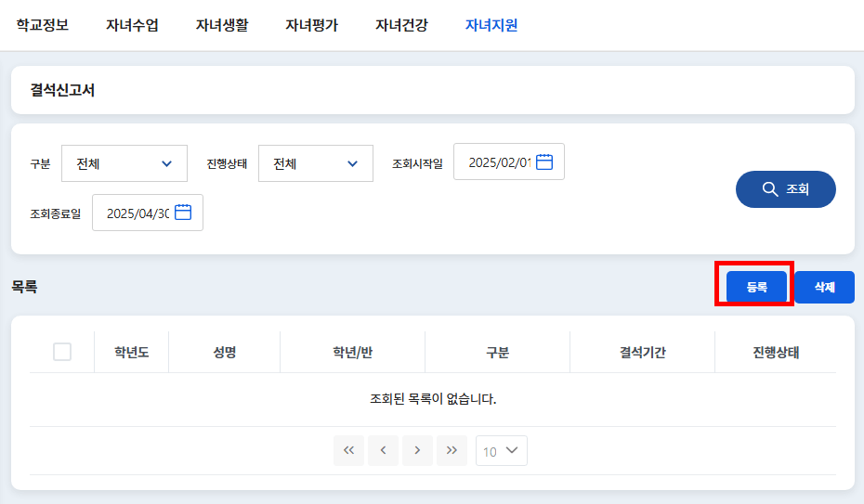
Task: Click the 조회시작일 date field
Action: coord(508,162)
